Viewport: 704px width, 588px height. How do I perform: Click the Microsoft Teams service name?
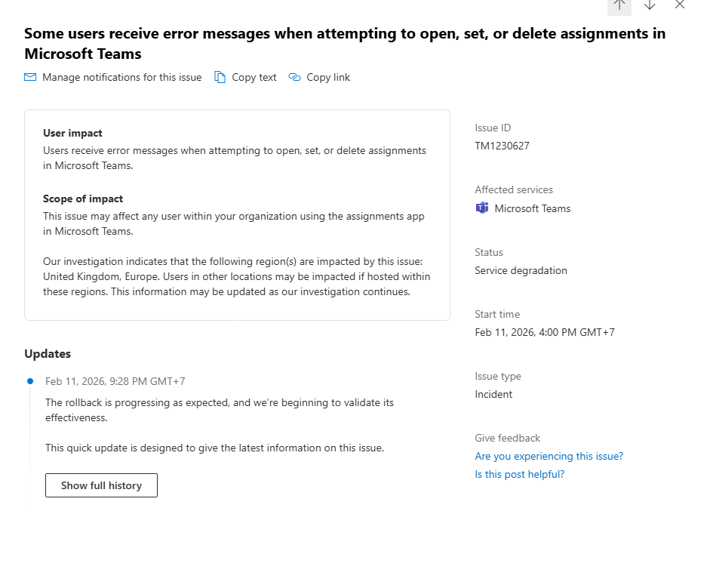click(533, 208)
